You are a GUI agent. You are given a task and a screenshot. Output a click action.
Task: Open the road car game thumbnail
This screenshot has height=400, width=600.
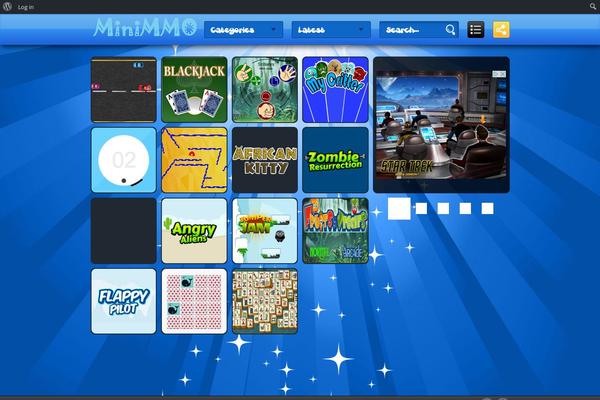point(124,90)
